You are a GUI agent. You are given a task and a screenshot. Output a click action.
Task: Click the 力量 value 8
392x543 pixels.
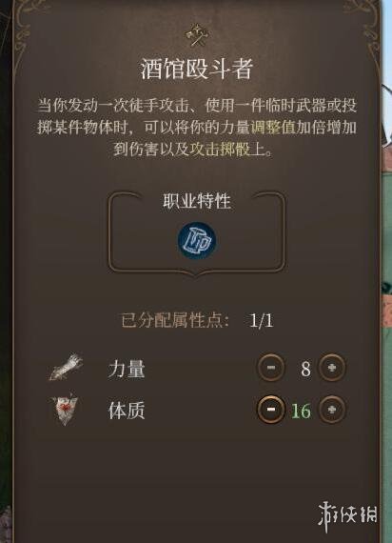coord(305,370)
